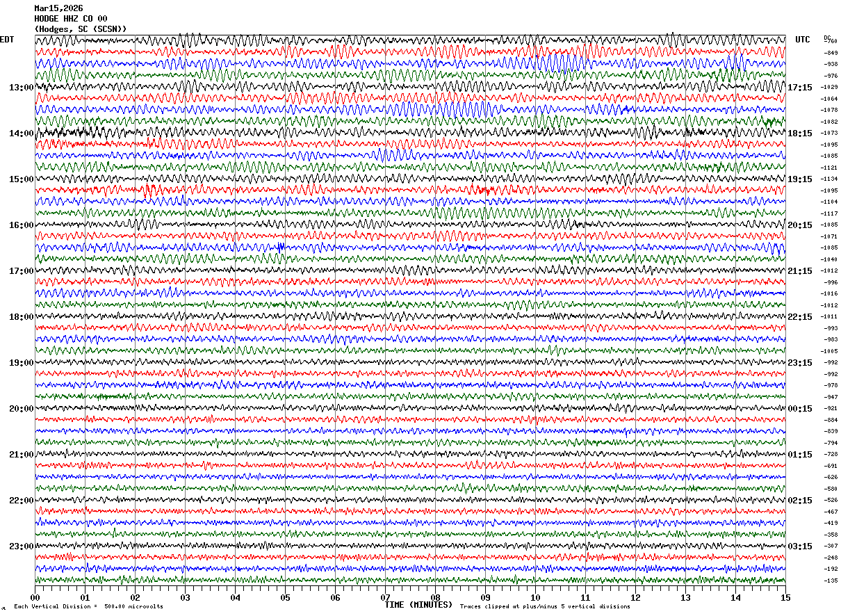This screenshot has width=841, height=616.
Task: Click the DC offset value -135
Action: click(831, 581)
